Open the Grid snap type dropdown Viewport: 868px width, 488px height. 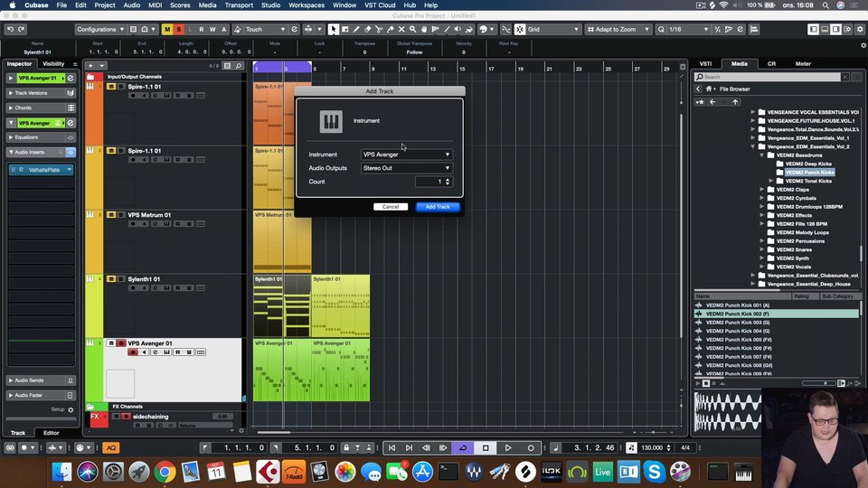pyautogui.click(x=552, y=29)
